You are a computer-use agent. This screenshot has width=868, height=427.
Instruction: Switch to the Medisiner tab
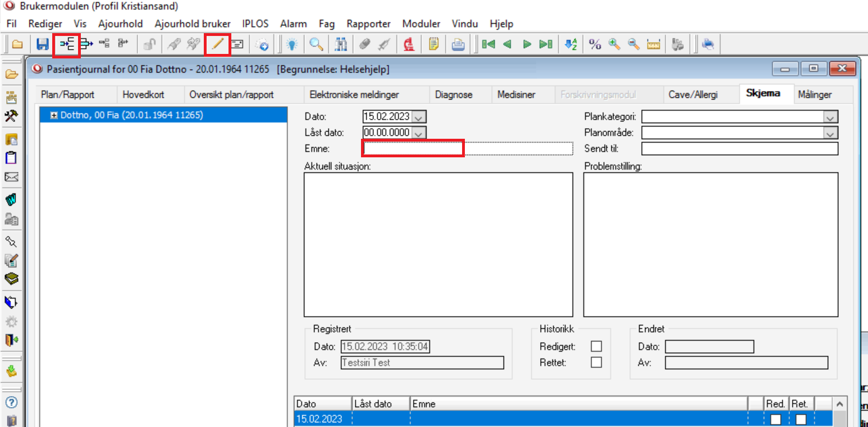tap(517, 94)
